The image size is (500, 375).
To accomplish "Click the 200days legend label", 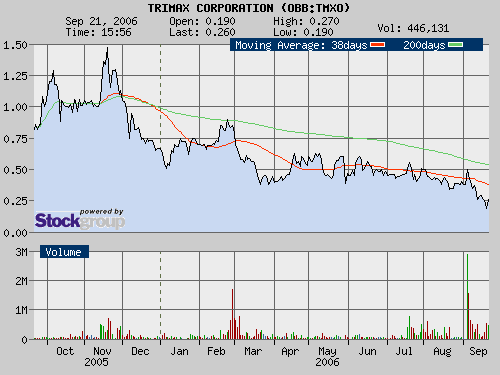I will pyautogui.click(x=424, y=45).
